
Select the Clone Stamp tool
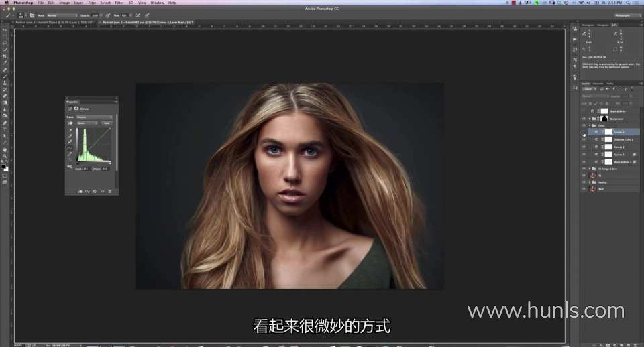pos(5,83)
